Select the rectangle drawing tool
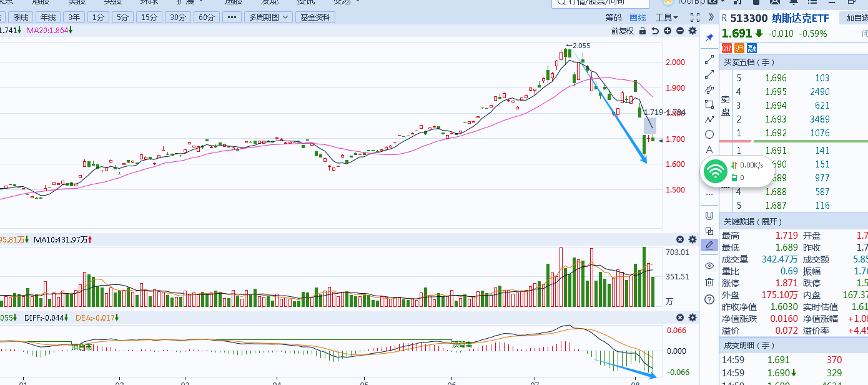This screenshot has height=385, width=868. tap(709, 104)
